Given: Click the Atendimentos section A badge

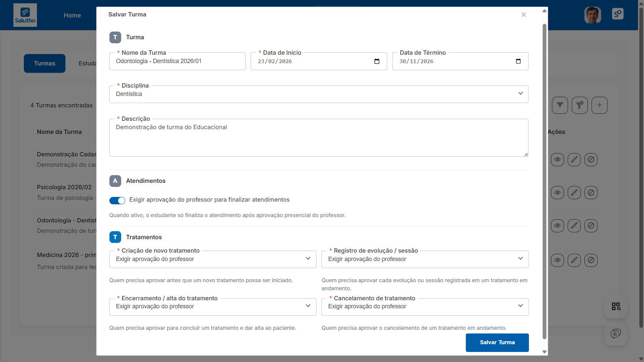Looking at the screenshot, I should 115,181.
